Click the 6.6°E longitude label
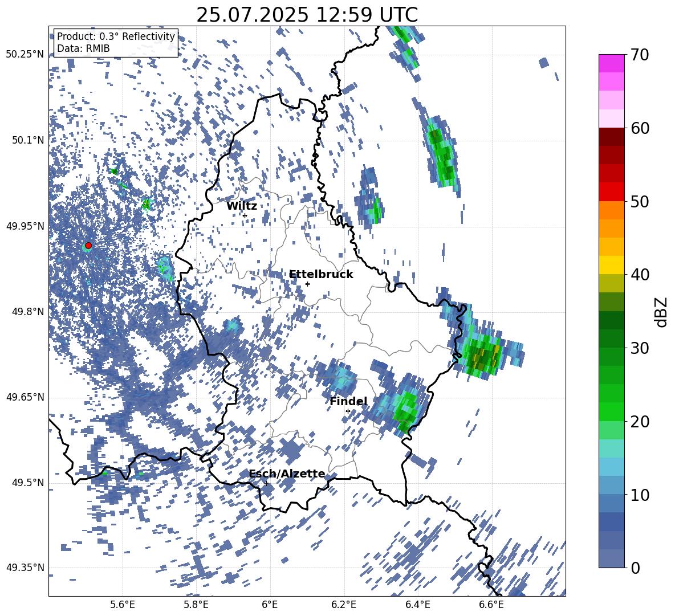This screenshot has height=616, width=675. pos(491,605)
